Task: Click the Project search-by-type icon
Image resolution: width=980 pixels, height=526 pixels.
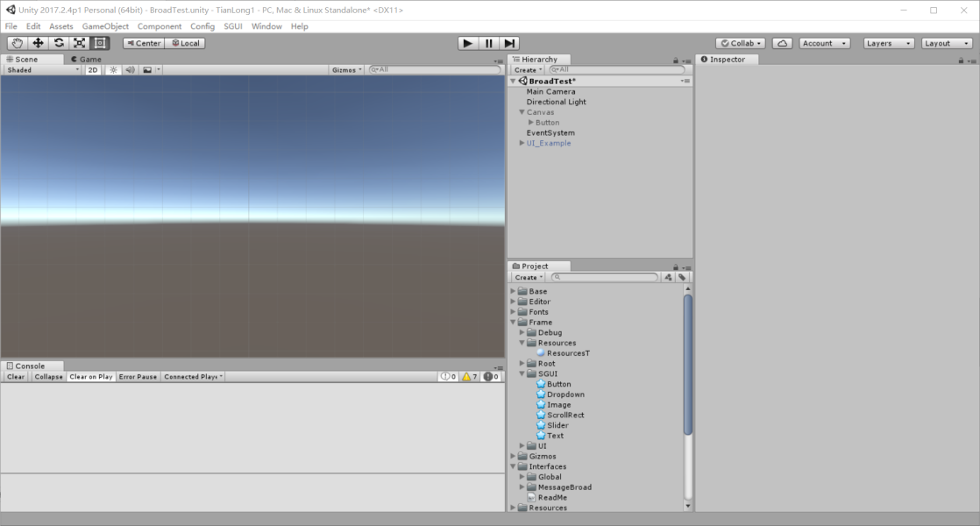Action: pos(668,277)
